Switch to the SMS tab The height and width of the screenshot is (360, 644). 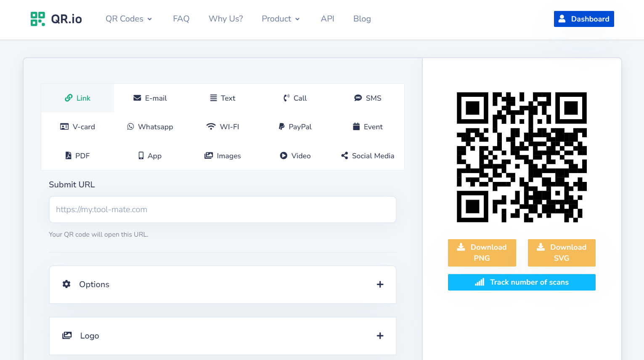click(x=368, y=98)
